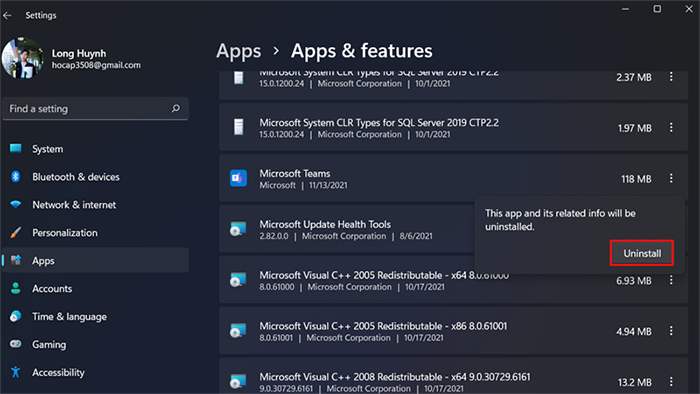Image resolution: width=700 pixels, height=394 pixels.
Task: Close the Settings window
Action: point(689,9)
